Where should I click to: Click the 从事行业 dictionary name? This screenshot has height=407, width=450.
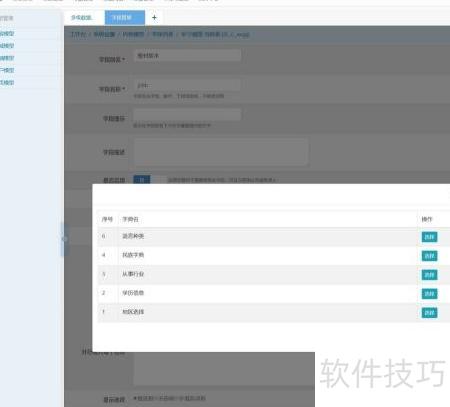[133, 274]
